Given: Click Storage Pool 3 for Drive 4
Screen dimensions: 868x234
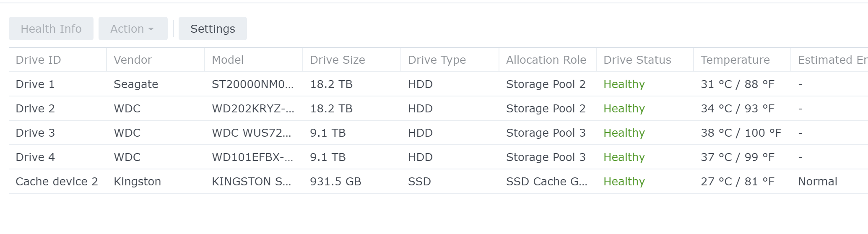Looking at the screenshot, I should [x=546, y=157].
